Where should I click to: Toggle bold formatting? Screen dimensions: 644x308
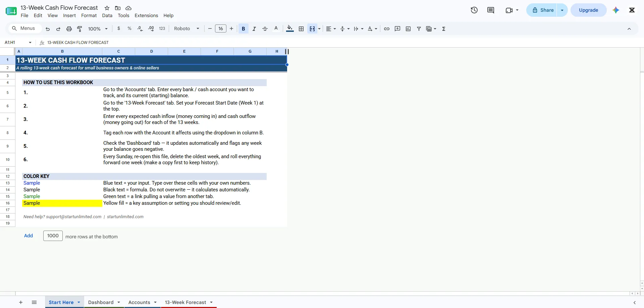(x=244, y=29)
